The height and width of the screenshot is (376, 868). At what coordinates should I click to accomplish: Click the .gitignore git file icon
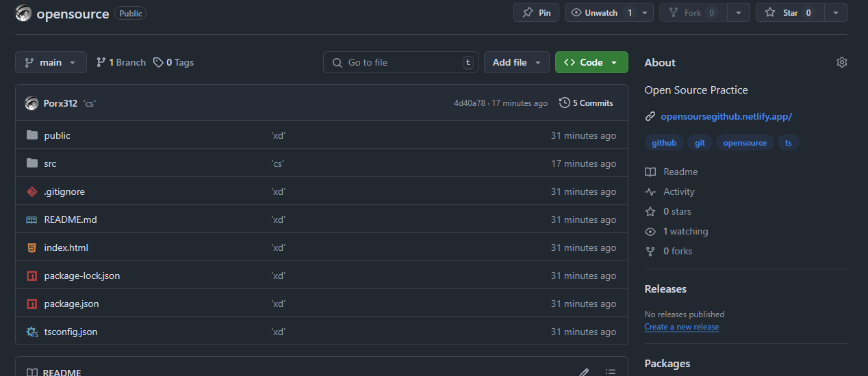tap(31, 191)
